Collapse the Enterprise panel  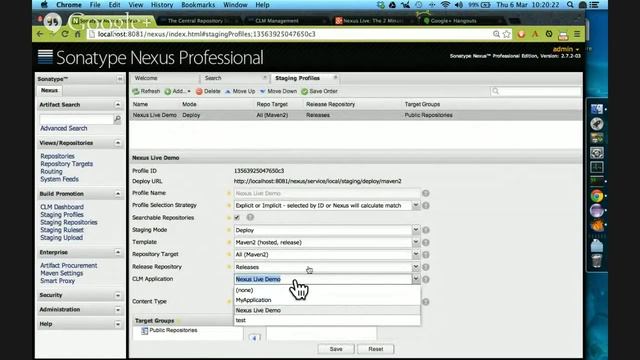click(x=118, y=253)
